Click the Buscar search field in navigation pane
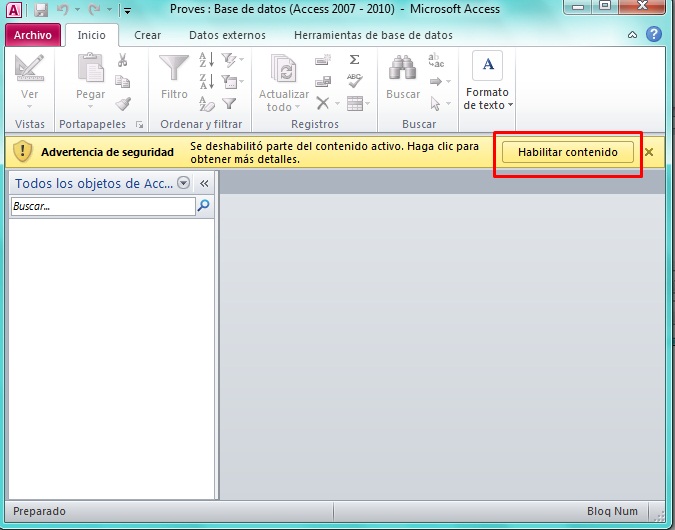The width and height of the screenshot is (675, 530). [x=102, y=206]
